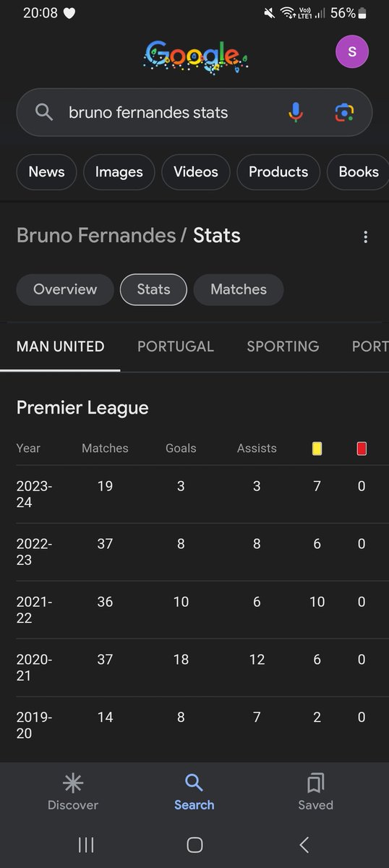Tap the Android home navigation button

tap(194, 844)
